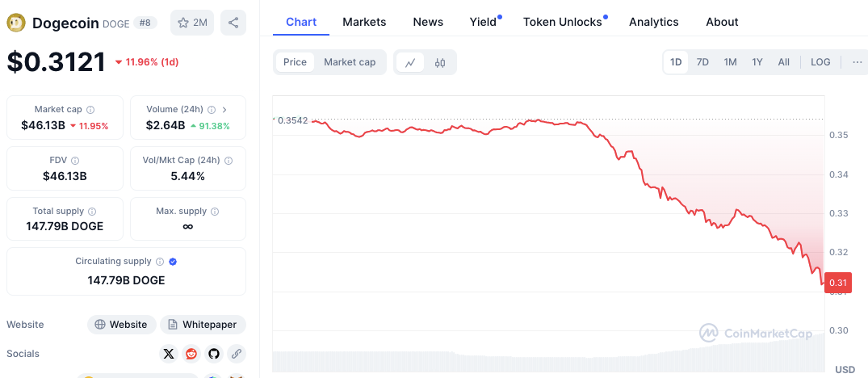
Task: Expand Volume (24h) details chevron
Action: (224, 110)
